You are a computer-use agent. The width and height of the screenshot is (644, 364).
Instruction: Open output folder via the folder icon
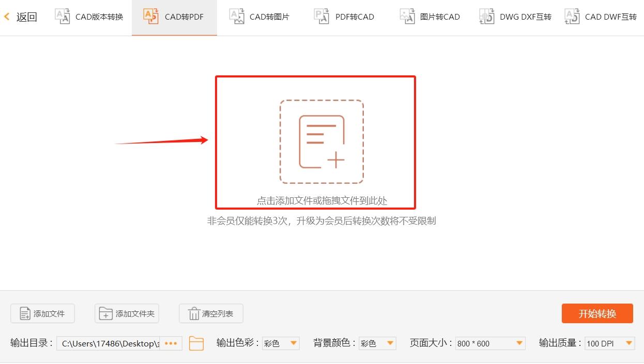tap(196, 343)
